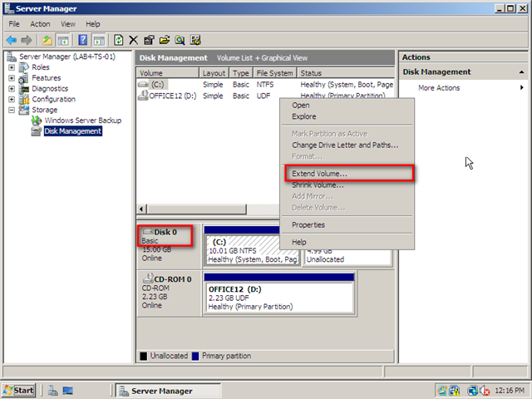Expand the Diagnostics node
Screen dimensions: 532x399
pyautogui.click(x=12, y=89)
